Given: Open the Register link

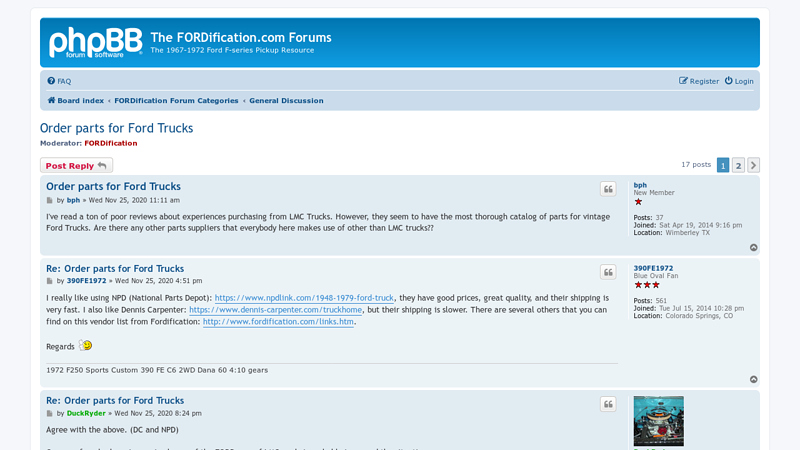Looking at the screenshot, I should click(698, 81).
